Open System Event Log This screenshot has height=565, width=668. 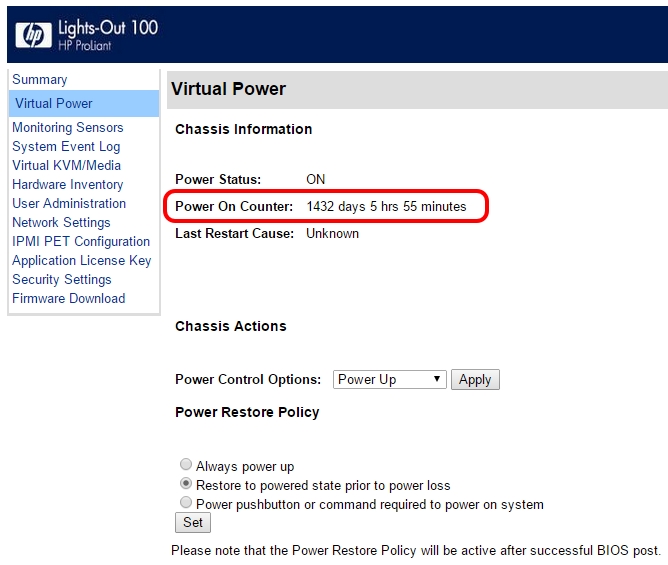[x=66, y=146]
